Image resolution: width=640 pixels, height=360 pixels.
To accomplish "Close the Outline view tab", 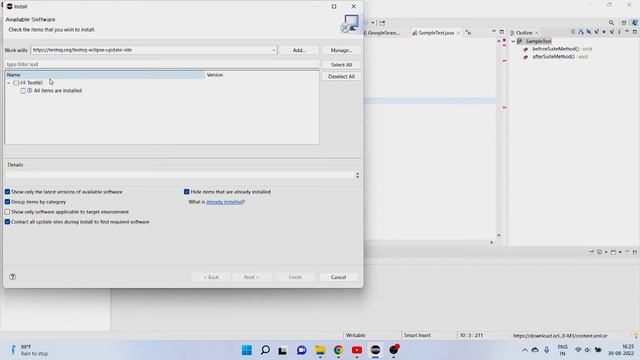I will pos(537,33).
